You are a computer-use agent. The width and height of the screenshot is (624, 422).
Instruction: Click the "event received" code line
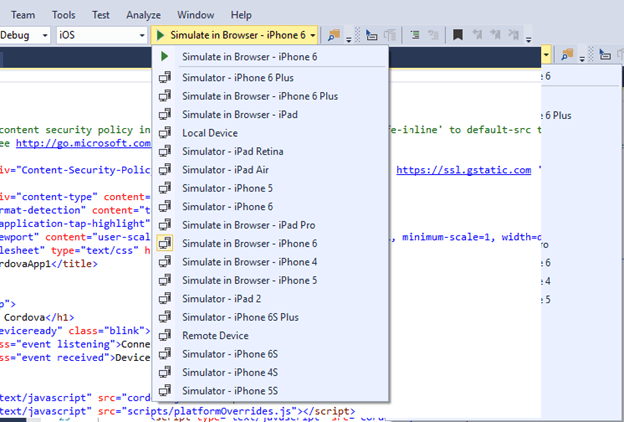[76, 358]
